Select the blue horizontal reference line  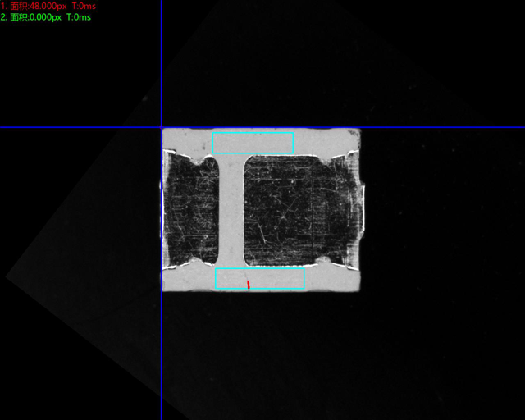443,127
